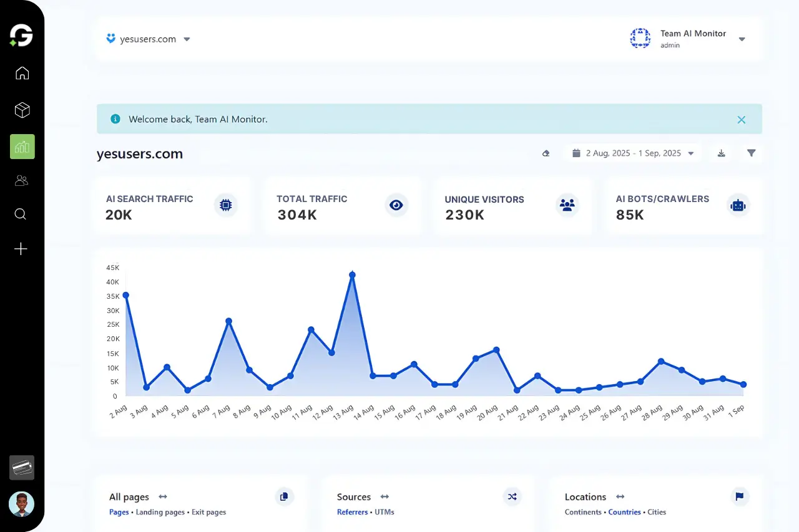Click the eraser icon near the date range

(x=546, y=153)
